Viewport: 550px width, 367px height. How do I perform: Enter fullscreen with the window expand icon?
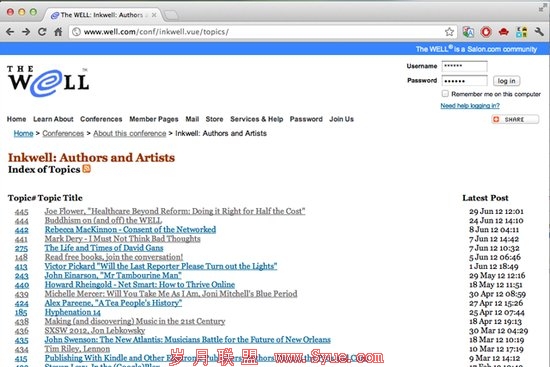(542, 8)
